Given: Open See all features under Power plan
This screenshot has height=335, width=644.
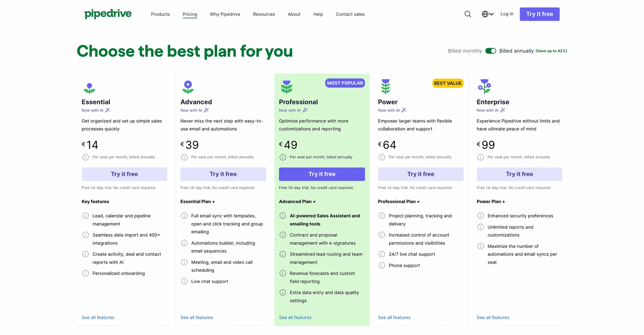Looking at the screenshot, I should pos(394,318).
